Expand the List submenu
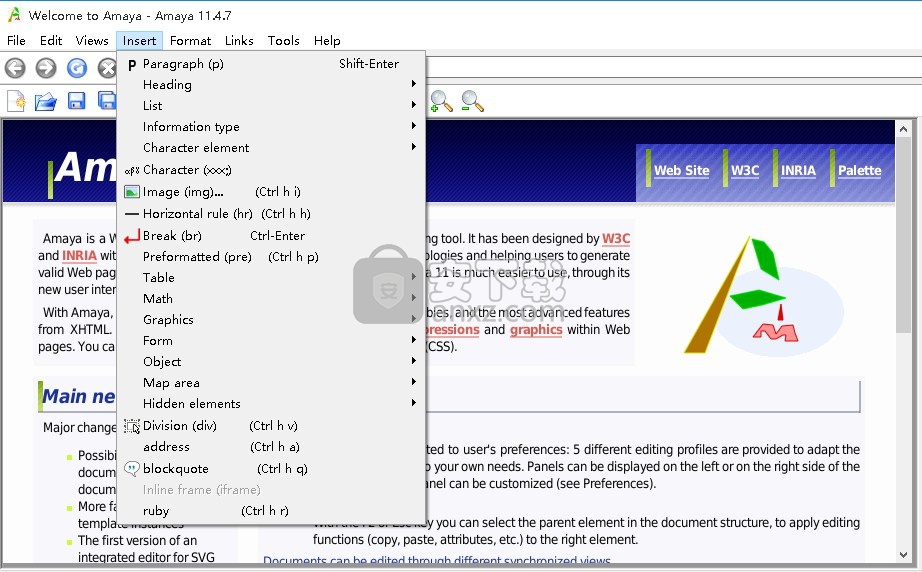This screenshot has width=922, height=572. click(271, 106)
